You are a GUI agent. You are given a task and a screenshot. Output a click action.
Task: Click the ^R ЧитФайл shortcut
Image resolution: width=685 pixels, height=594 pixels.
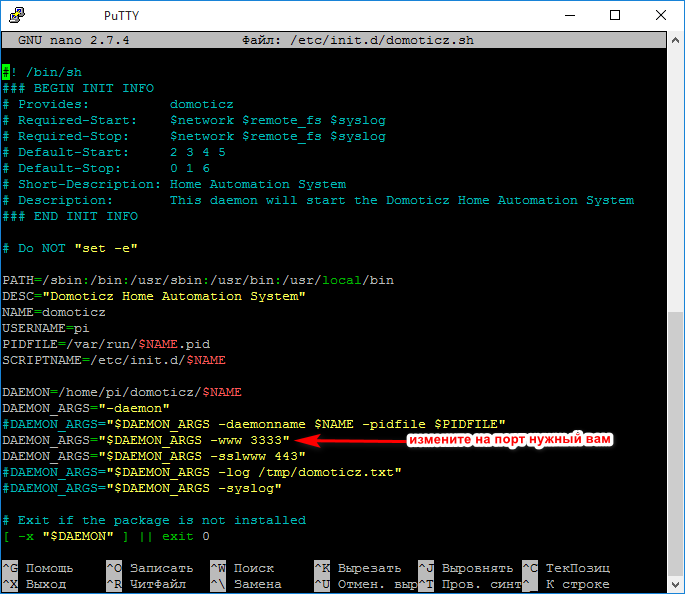pos(146,584)
